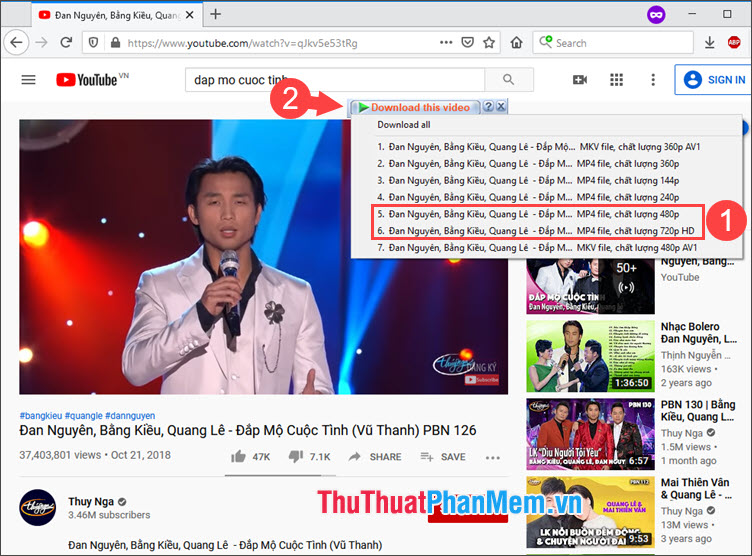Go back with the browser back arrow
The height and width of the screenshot is (556, 752).
(16, 43)
